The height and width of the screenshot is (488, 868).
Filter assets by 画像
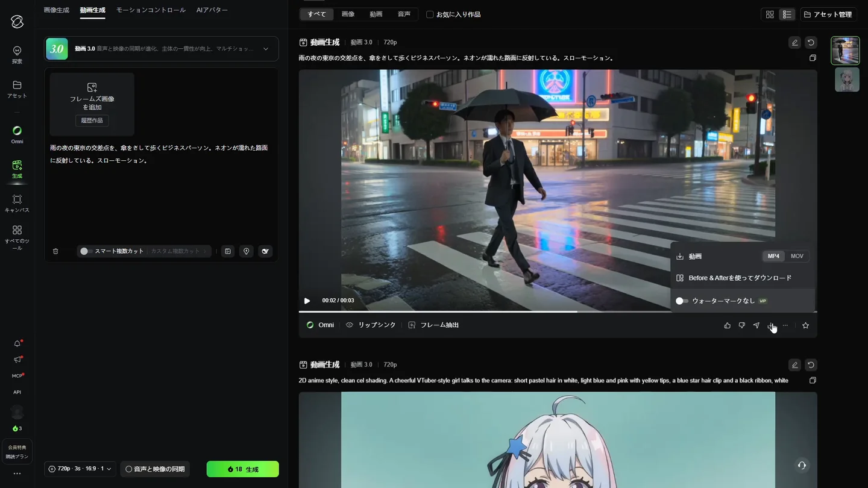348,14
